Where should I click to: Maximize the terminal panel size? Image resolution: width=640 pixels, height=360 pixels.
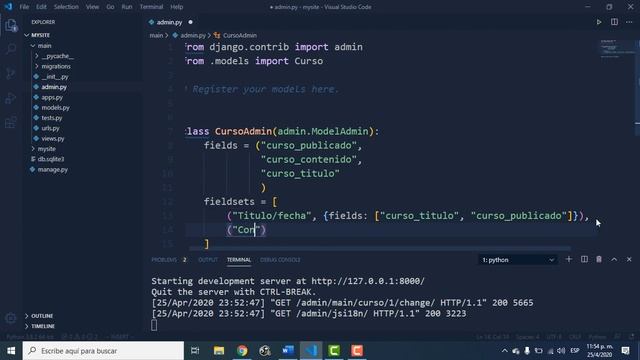[x=614, y=260]
